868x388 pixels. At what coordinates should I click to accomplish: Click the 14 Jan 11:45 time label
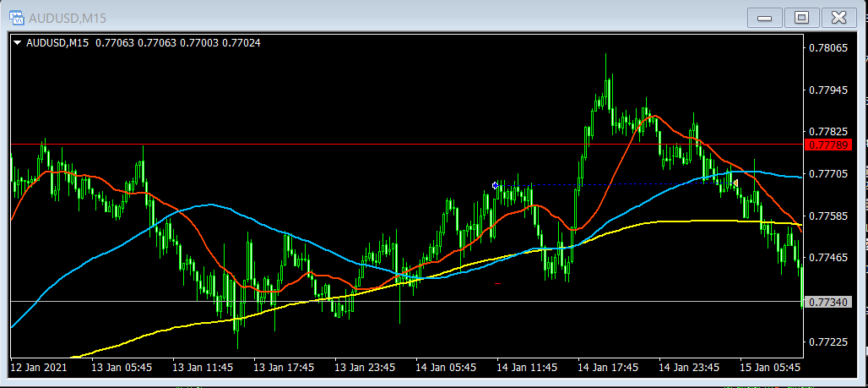point(528,368)
